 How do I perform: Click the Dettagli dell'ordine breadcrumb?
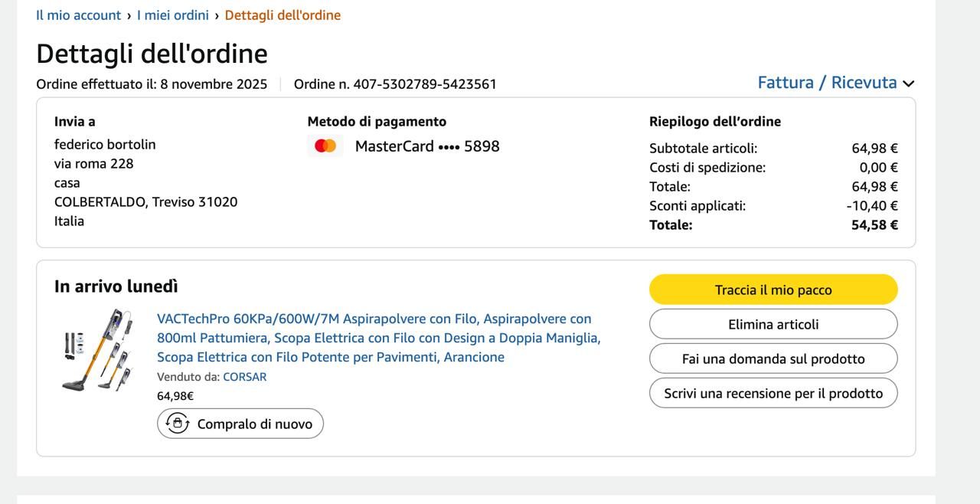283,15
